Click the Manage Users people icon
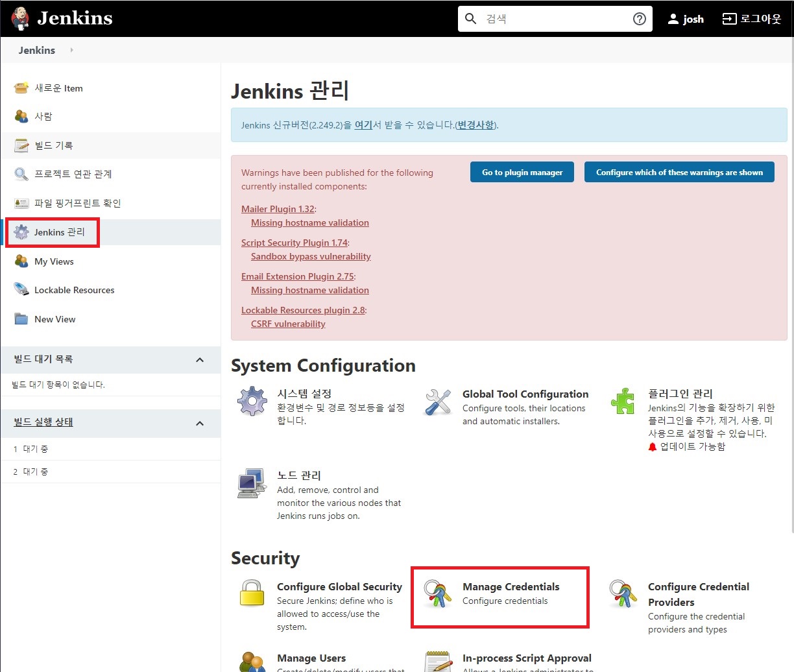794x672 pixels. tap(252, 662)
